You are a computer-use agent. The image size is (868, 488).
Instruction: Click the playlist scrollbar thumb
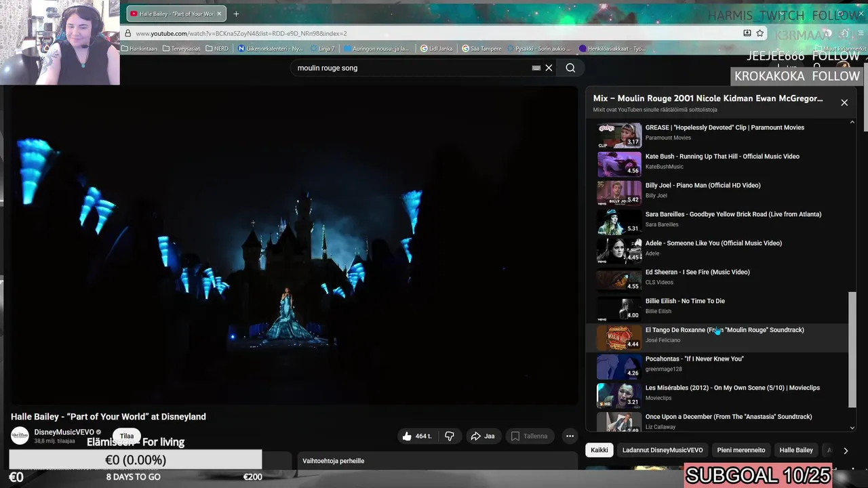coord(852,350)
